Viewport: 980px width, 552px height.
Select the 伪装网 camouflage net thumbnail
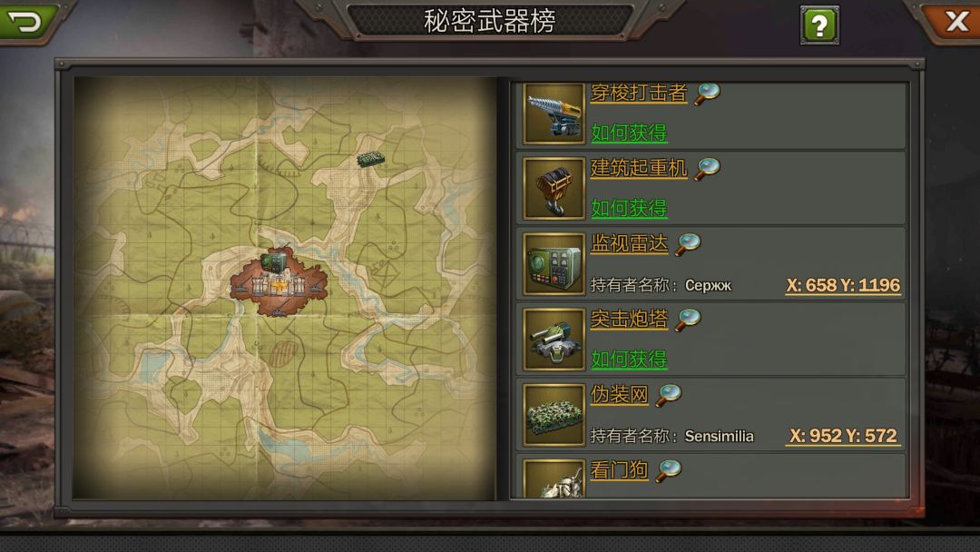[x=554, y=415]
